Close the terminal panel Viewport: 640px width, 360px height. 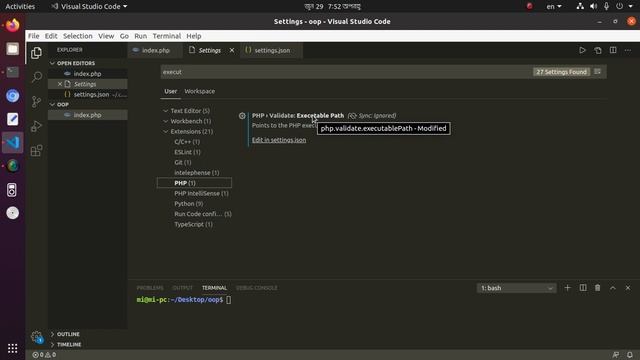[x=628, y=288]
